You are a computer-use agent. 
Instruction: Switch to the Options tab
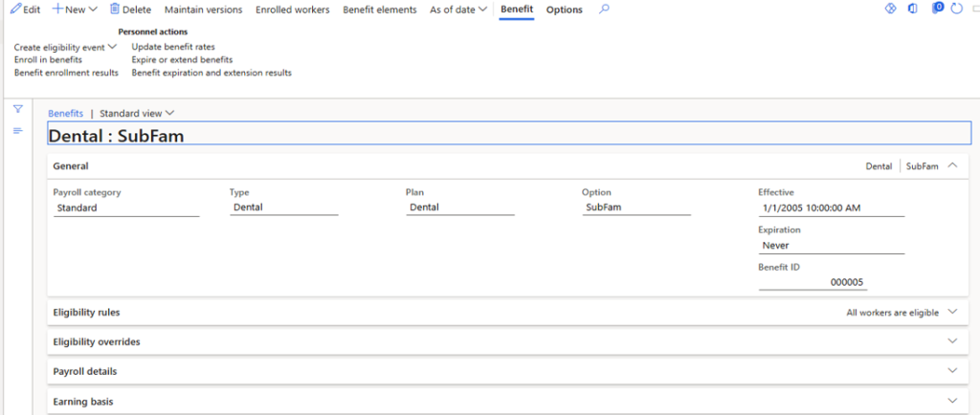[x=564, y=10]
